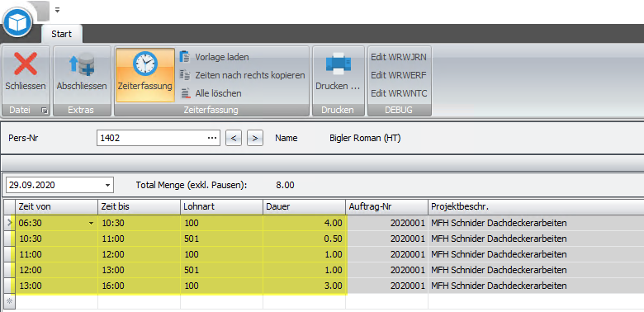Open the quick access toolbar dropdown arrow

[57, 10]
